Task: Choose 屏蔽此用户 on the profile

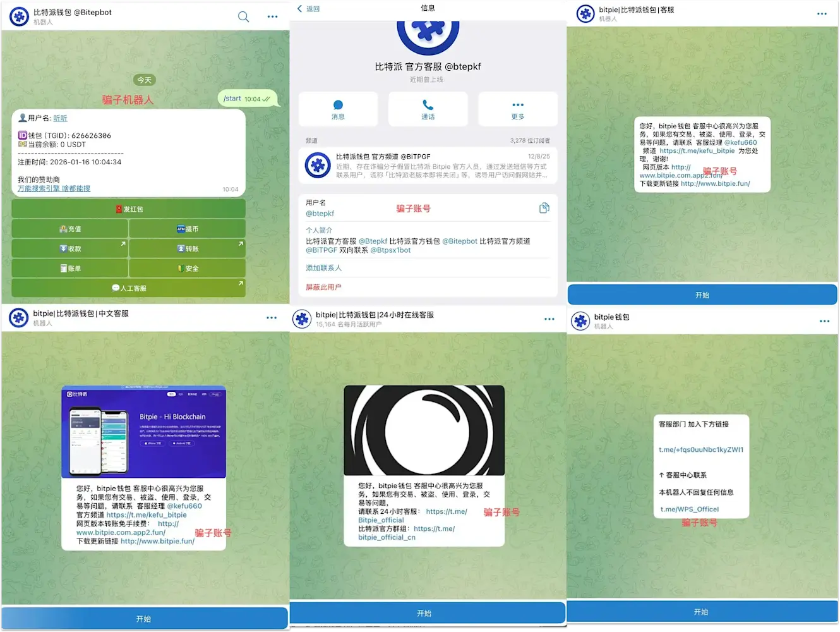Action: pos(323,287)
